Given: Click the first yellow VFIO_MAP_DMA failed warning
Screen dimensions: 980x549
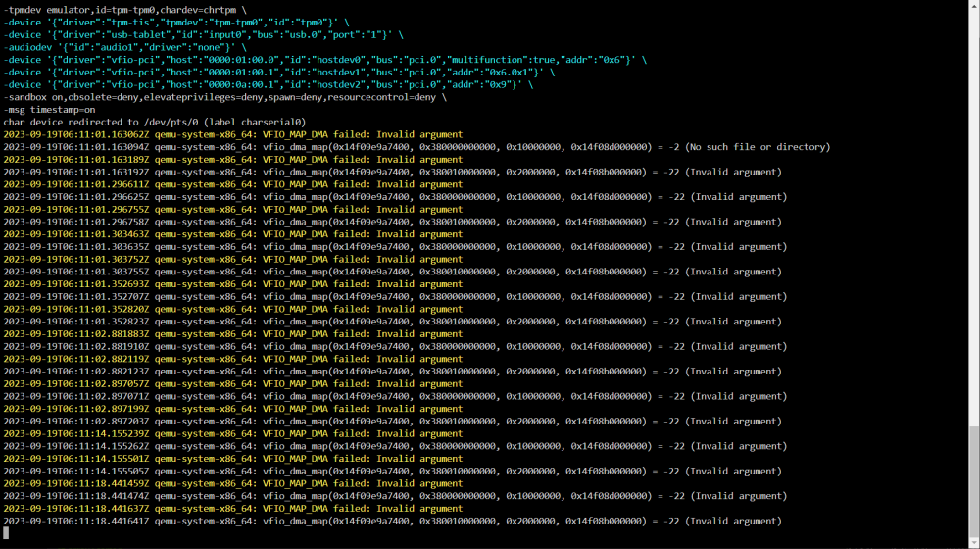Looking at the screenshot, I should pos(232,134).
